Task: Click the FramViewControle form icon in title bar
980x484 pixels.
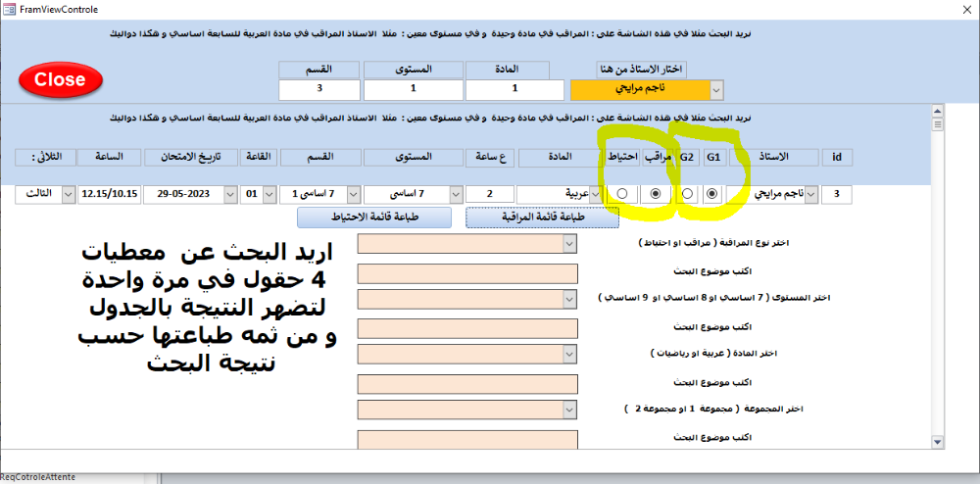Action: pyautogui.click(x=10, y=8)
